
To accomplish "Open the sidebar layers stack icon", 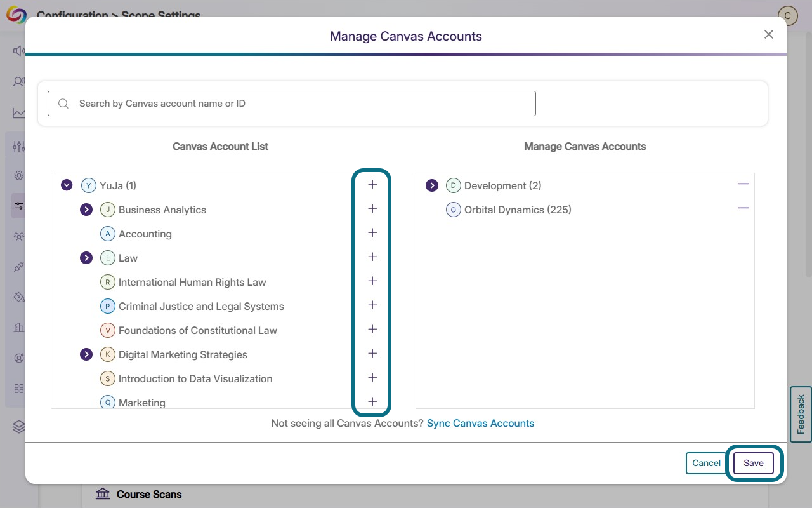I will click(19, 427).
